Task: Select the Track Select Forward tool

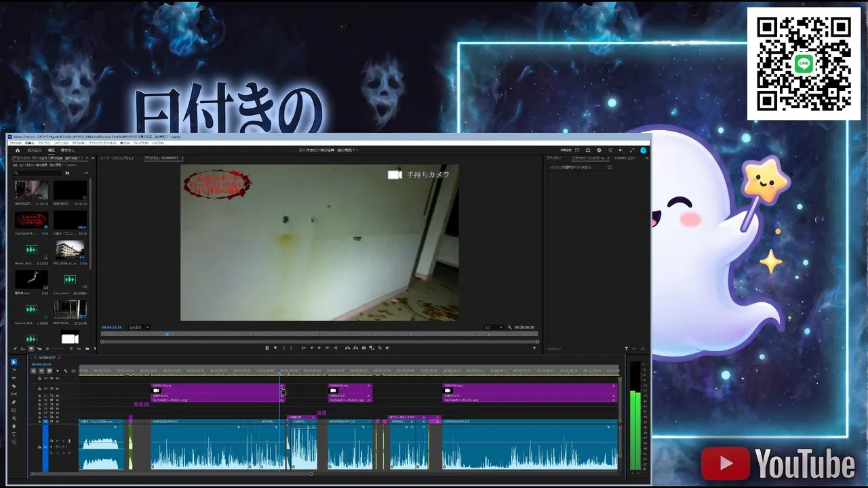Action: pos(14,370)
